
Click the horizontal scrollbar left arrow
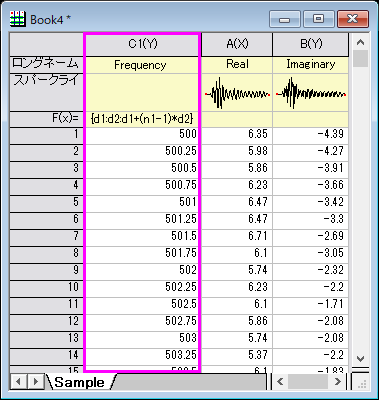[280, 382]
